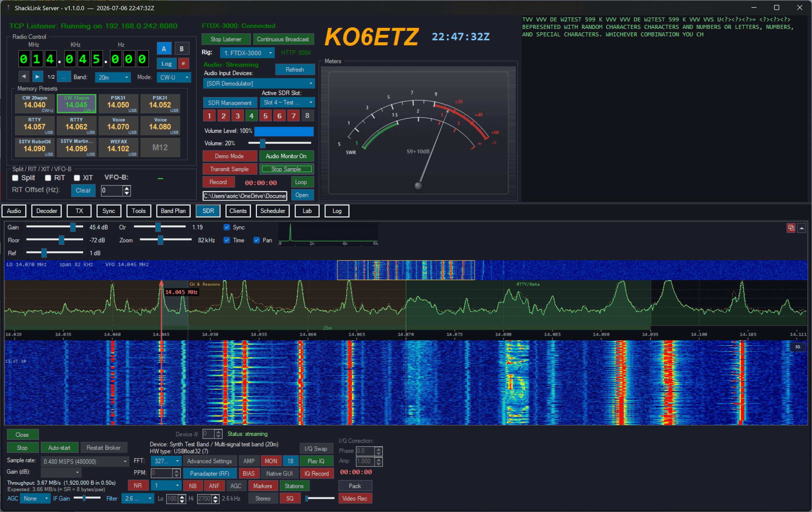Choose the SSTV Robot36 14.090 preset
Viewport: 812px width, 512px height.
(x=35, y=147)
